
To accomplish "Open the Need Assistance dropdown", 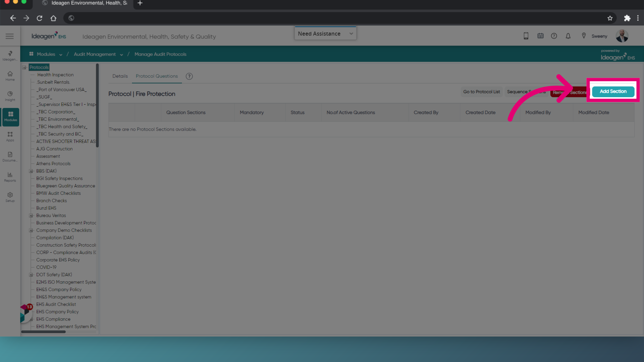I will click(x=325, y=34).
